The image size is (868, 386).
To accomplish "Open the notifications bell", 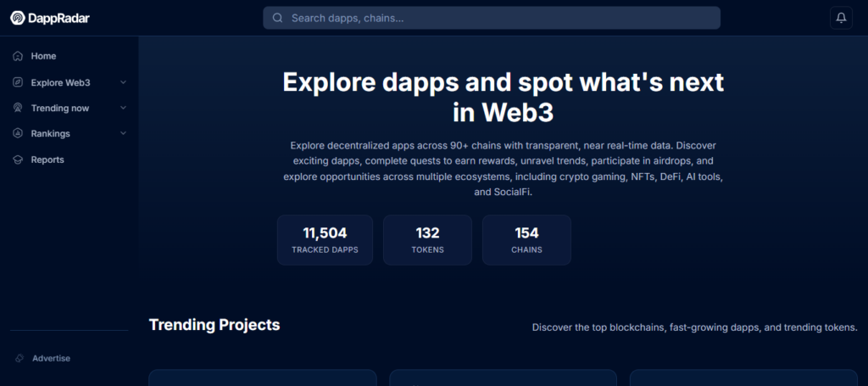I will click(841, 18).
